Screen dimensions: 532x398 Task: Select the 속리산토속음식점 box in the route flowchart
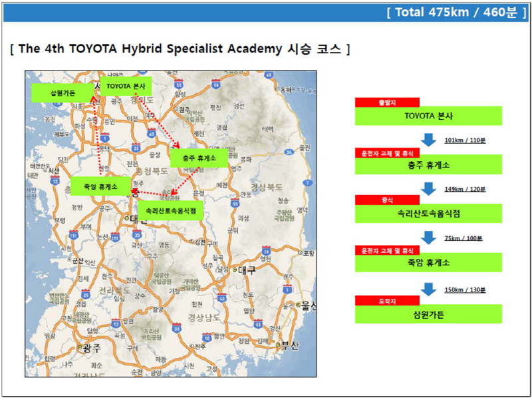pyautogui.click(x=428, y=214)
